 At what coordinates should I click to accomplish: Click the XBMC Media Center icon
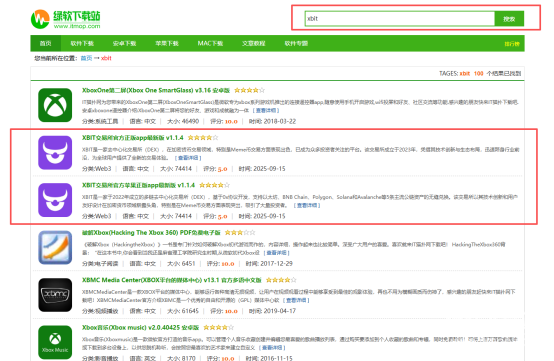coord(55,295)
